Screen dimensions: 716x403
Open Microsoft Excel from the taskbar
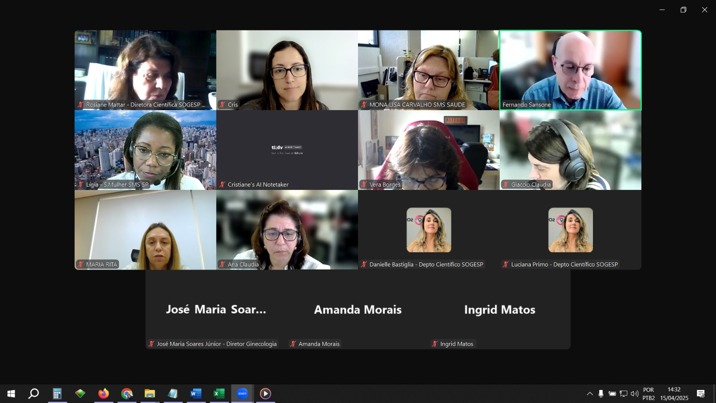point(219,393)
